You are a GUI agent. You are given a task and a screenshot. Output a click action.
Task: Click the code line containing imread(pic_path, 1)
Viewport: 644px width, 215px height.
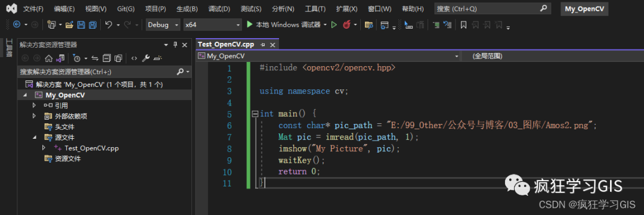[348, 137]
